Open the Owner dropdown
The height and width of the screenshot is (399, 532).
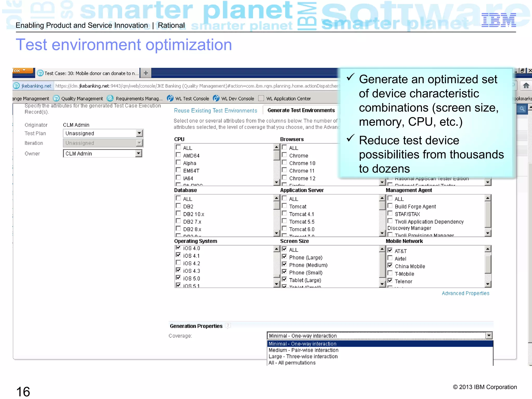(x=103, y=154)
